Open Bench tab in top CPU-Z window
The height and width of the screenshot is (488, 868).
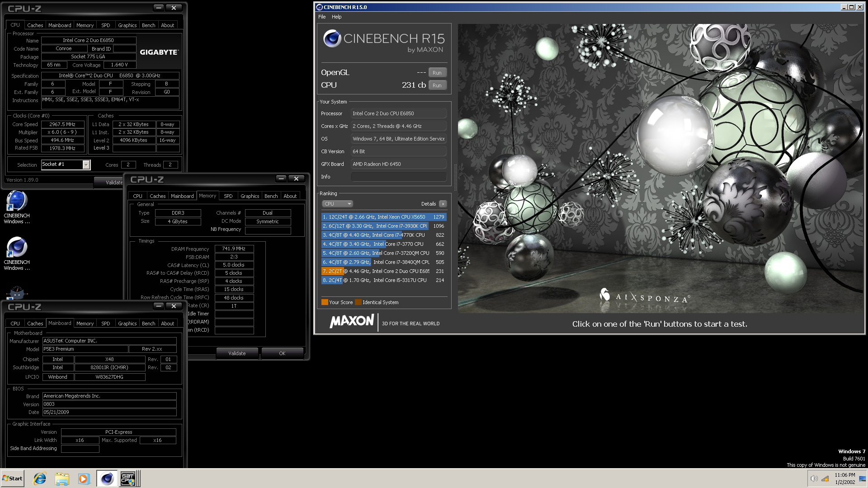point(148,25)
